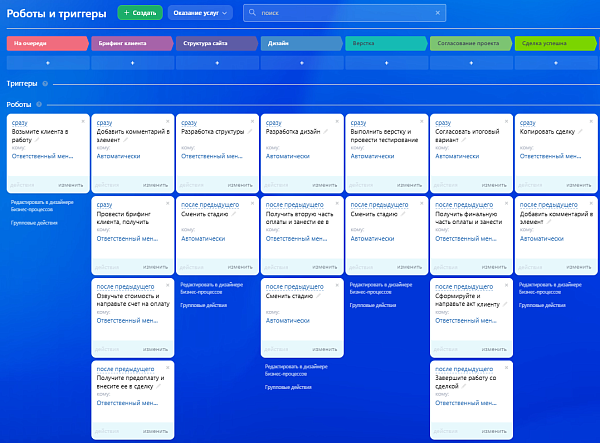Remove the Получить финальную часть оплаты robot
600x443 pixels.
tap(506, 204)
